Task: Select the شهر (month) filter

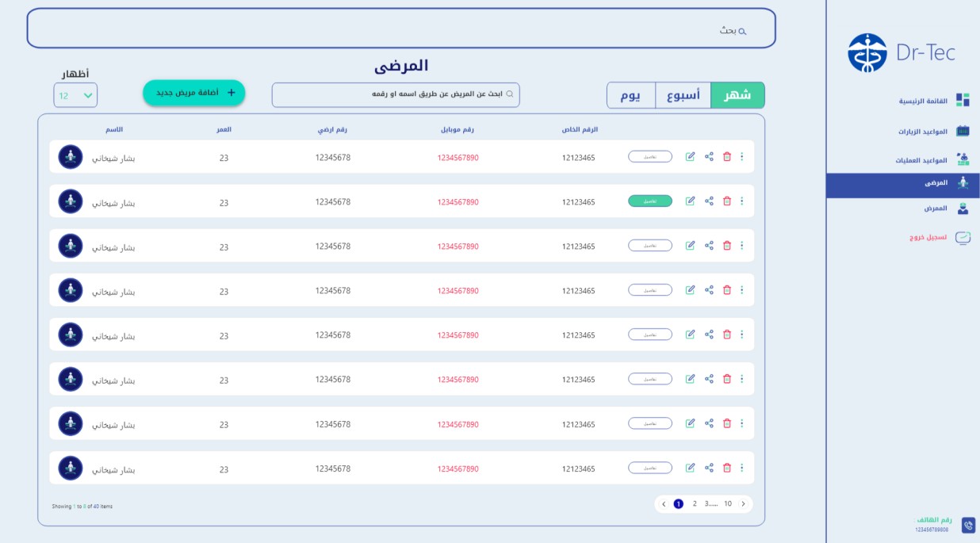Action: click(x=737, y=95)
